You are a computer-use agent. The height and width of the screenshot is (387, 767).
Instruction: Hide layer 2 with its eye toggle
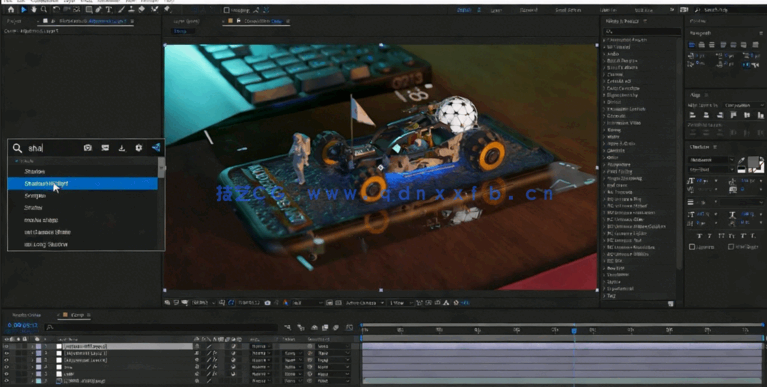(6, 353)
